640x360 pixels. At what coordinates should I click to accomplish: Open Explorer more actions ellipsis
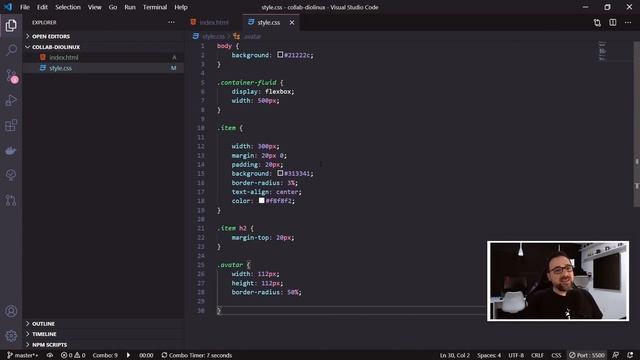coord(171,22)
